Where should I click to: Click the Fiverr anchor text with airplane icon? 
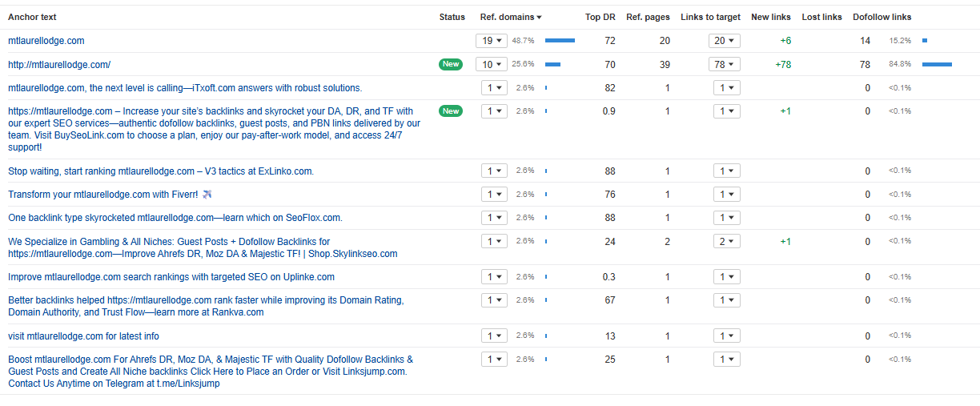coord(103,195)
